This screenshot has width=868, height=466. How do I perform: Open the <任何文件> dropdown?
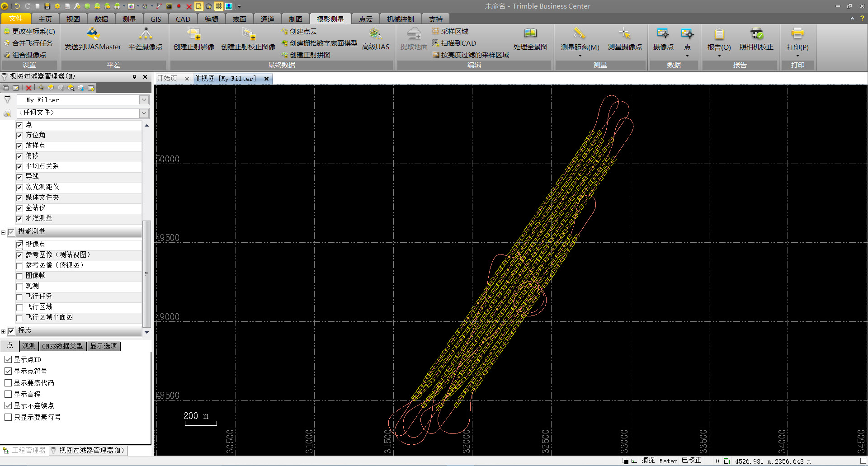pyautogui.click(x=144, y=113)
